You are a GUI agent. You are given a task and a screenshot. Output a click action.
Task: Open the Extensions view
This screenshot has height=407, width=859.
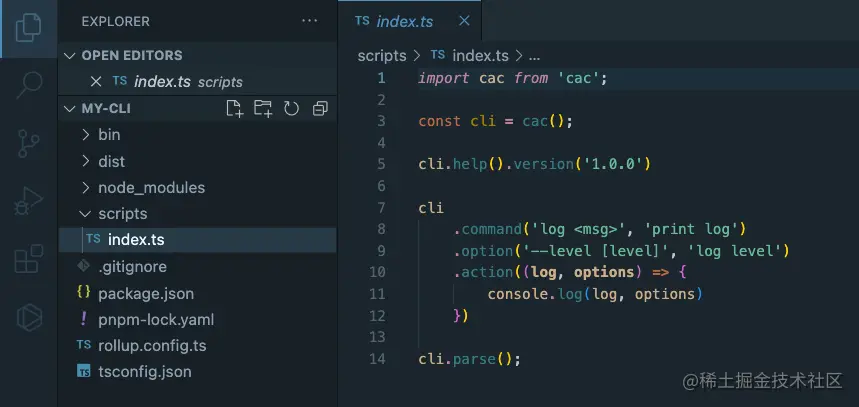(x=28, y=259)
